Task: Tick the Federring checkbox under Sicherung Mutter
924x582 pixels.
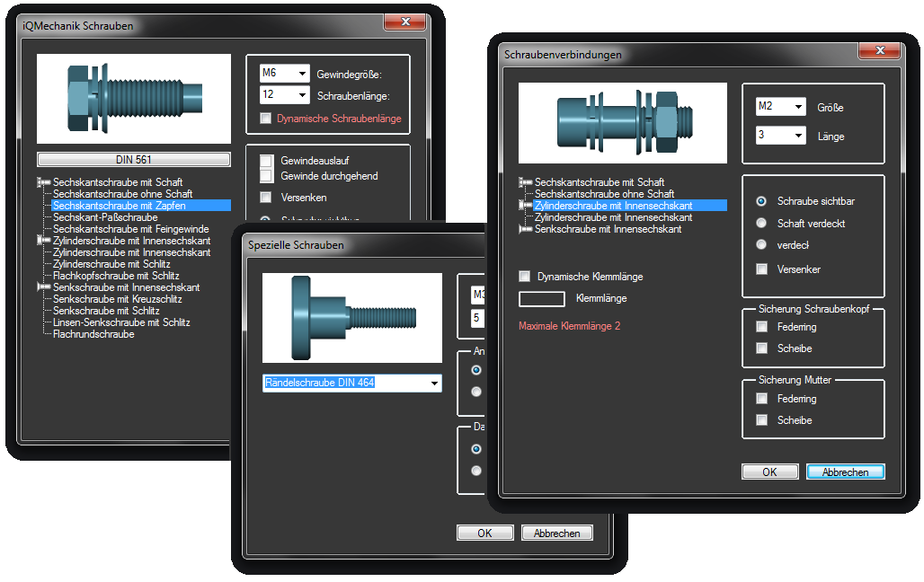Action: [x=762, y=399]
